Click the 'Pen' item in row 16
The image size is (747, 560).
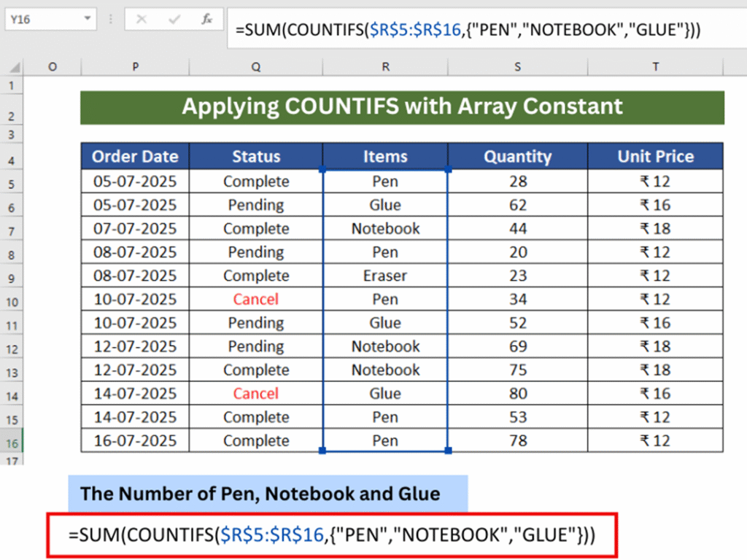pyautogui.click(x=385, y=441)
